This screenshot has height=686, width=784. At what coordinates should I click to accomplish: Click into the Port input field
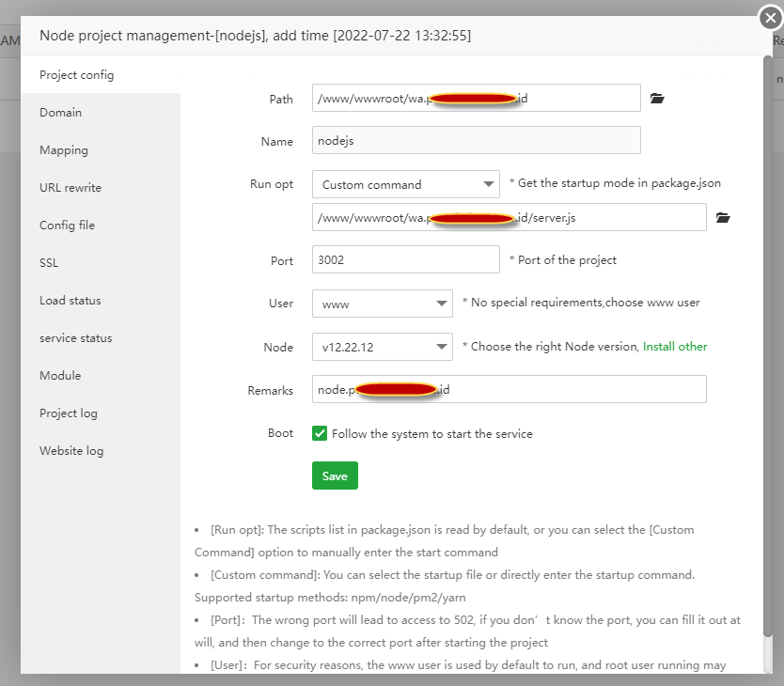pos(405,260)
